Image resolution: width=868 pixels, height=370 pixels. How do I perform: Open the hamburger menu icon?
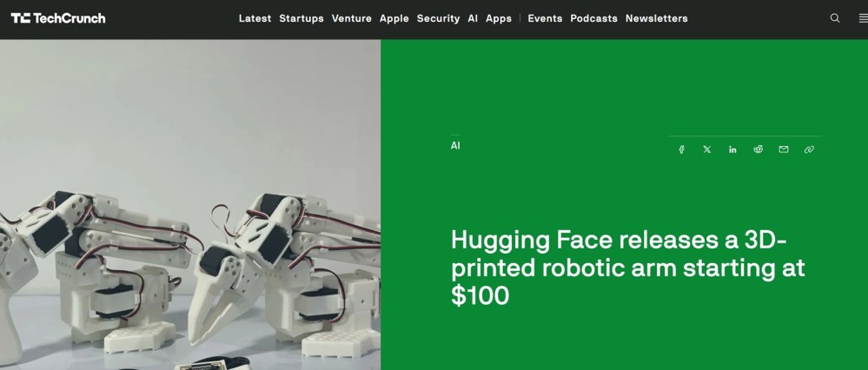point(863,18)
